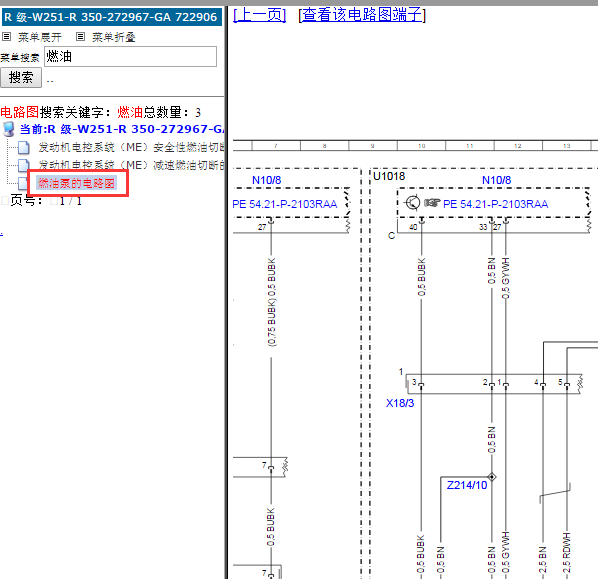
Task: Click the (0,75 BUBK) 0,5 BUBK wire label
Action: pos(272,302)
